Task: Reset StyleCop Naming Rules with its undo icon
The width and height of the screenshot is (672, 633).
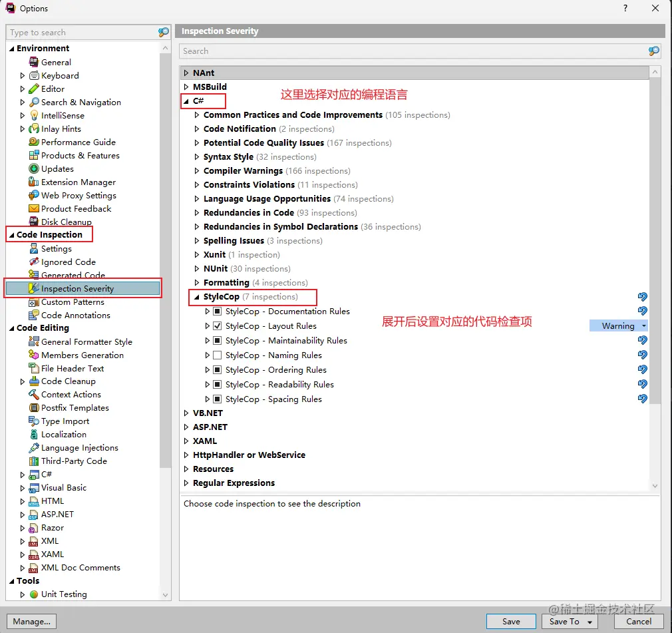Action: tap(643, 355)
